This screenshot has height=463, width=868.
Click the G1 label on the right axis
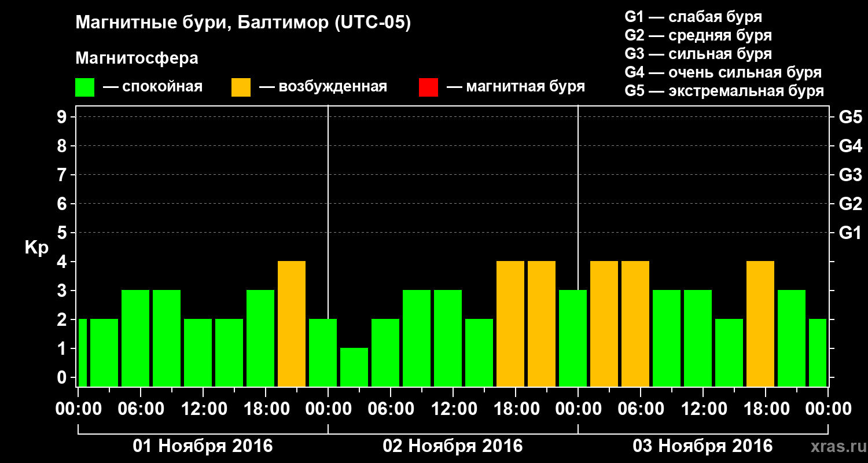coord(850,233)
